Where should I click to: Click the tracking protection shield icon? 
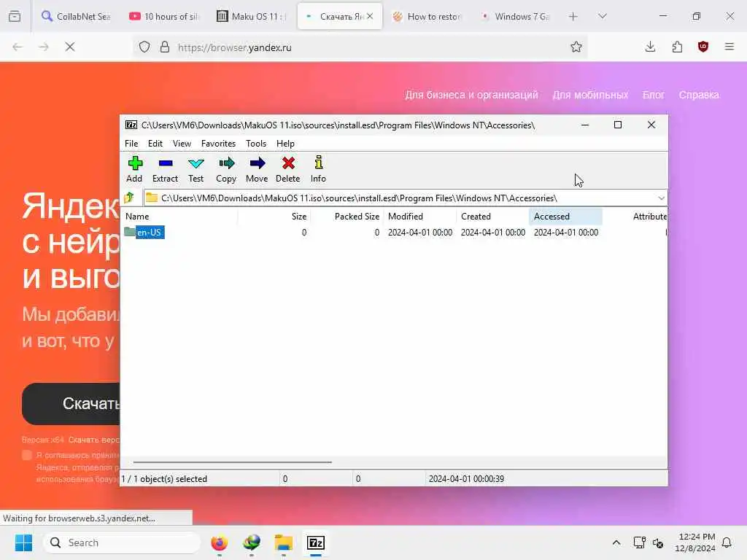pyautogui.click(x=144, y=47)
